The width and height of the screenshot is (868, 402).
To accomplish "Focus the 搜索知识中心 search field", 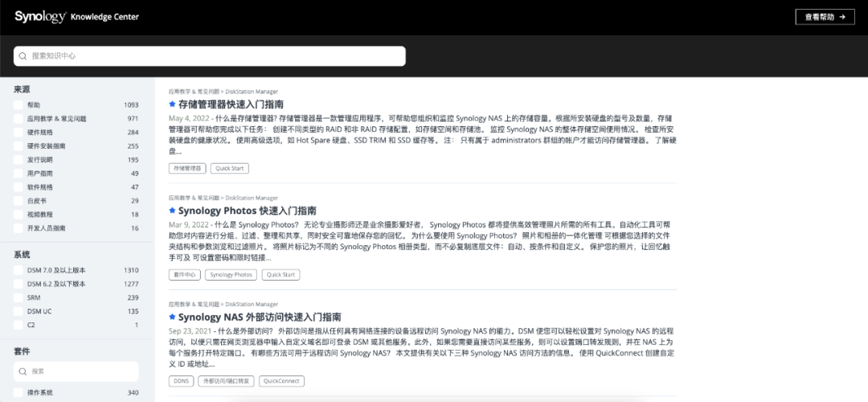I will point(209,56).
